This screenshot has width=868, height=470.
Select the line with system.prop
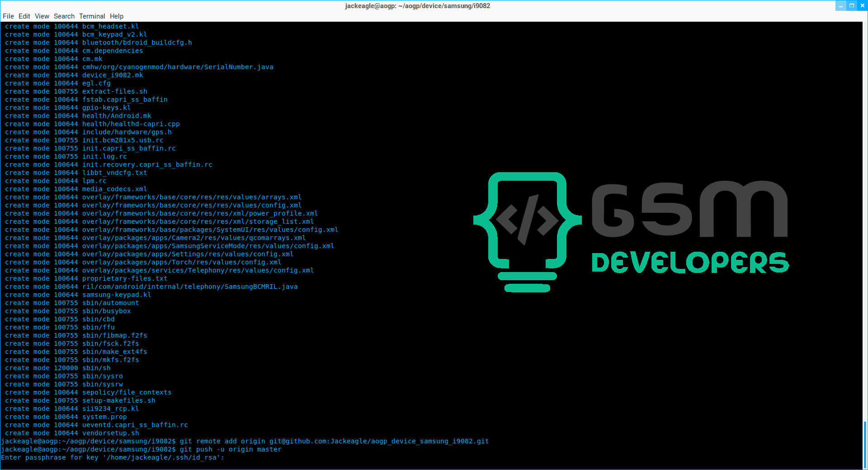click(x=66, y=417)
